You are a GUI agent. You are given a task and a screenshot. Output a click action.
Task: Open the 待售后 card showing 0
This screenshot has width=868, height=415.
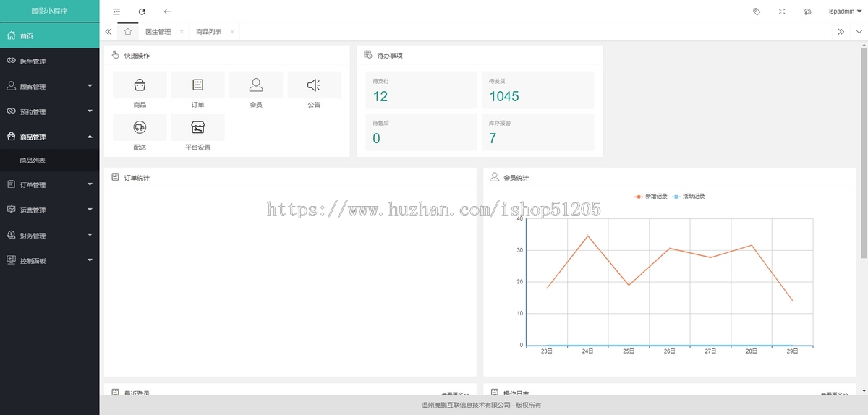tap(421, 132)
